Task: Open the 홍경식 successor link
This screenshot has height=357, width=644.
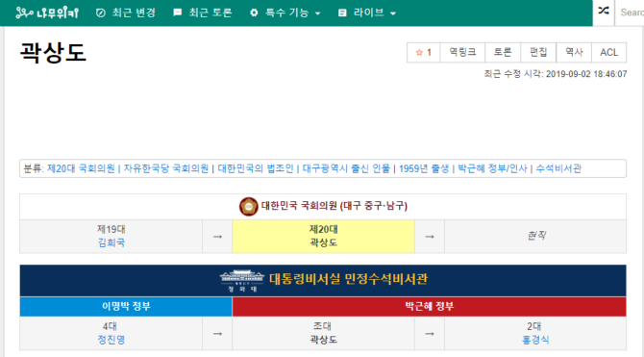Action: (x=535, y=340)
